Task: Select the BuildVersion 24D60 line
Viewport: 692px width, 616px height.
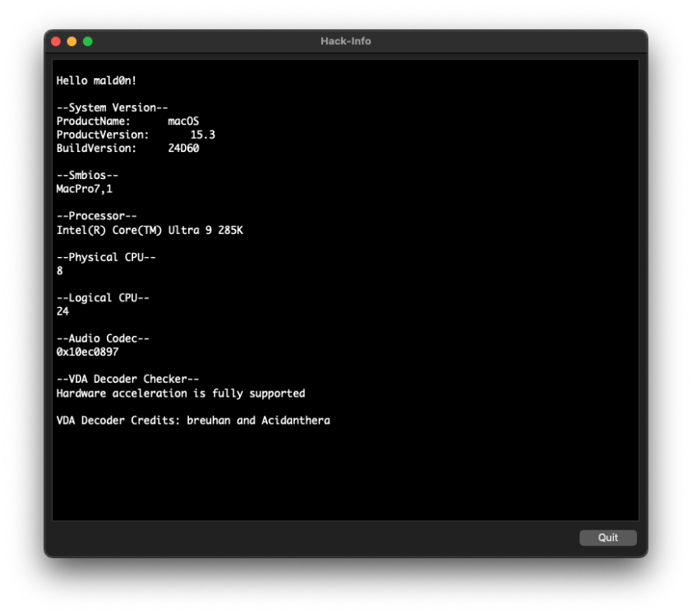Action: [127, 148]
